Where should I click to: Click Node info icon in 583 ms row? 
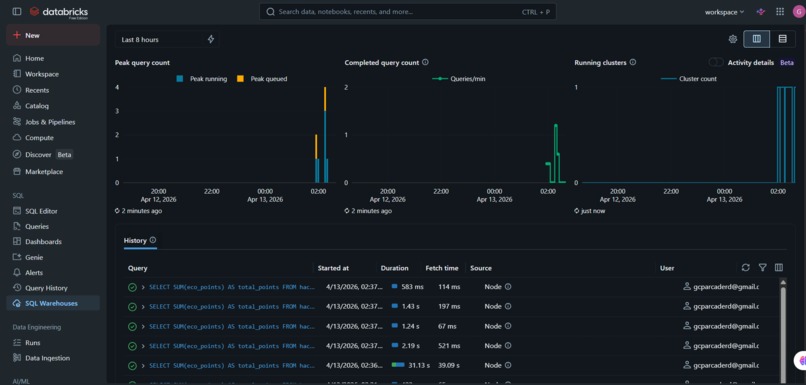[x=508, y=287]
